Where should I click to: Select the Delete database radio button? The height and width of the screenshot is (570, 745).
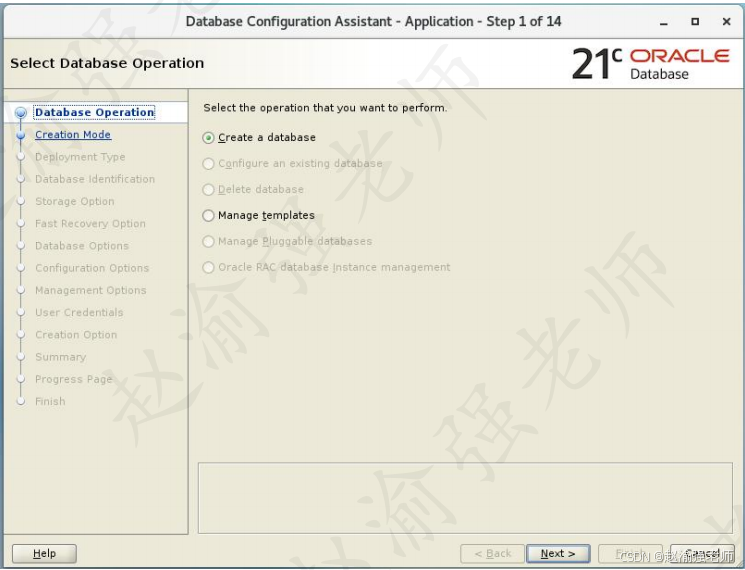(208, 190)
